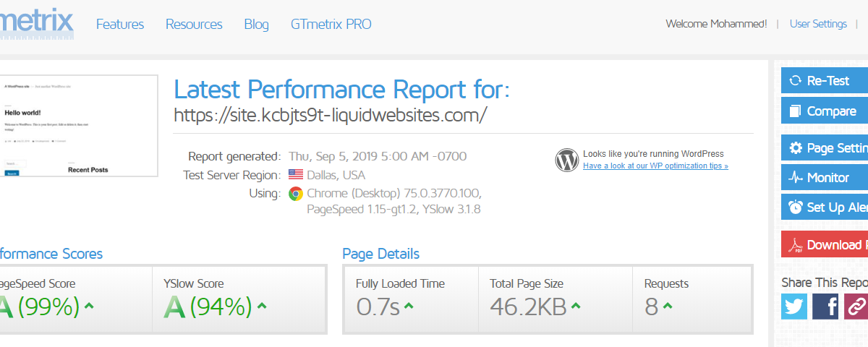Viewport: 868px width, 347px height.
Task: Click the Compare button
Action: (825, 111)
